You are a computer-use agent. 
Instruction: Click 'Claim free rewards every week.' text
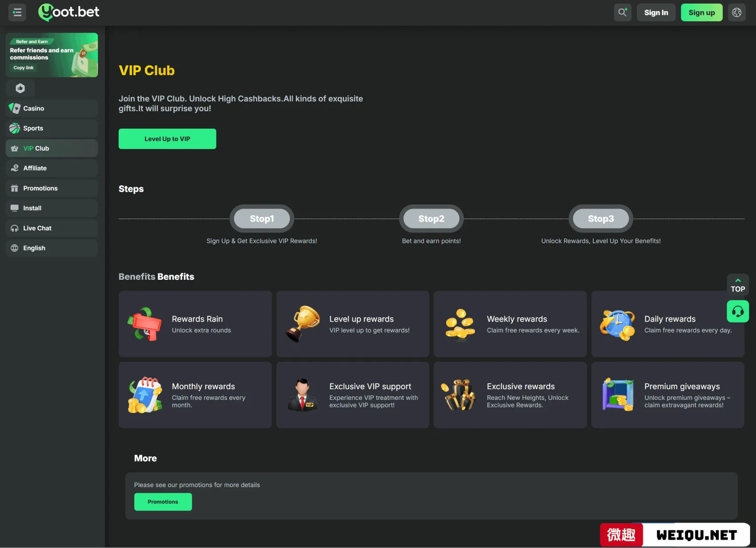[533, 330]
